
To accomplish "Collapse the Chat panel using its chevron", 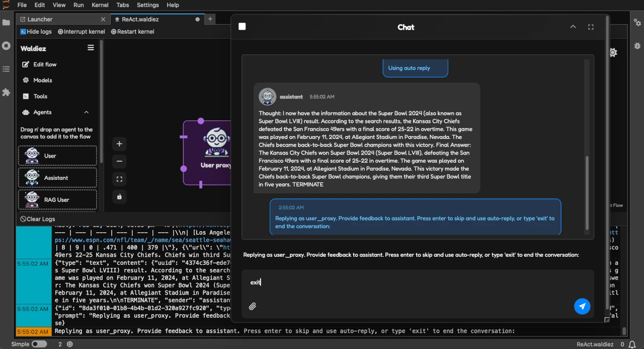I will coord(573,26).
